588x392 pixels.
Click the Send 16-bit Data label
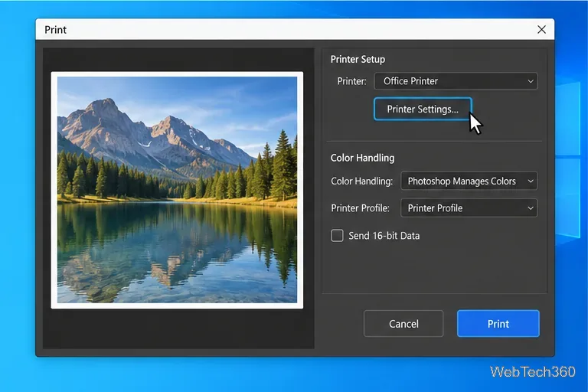(384, 236)
